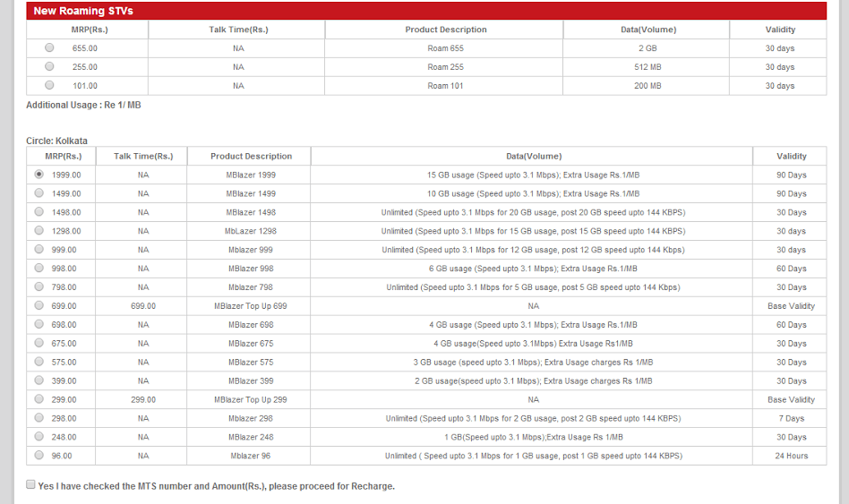Click the '10 GB usage' data cell

point(534,193)
